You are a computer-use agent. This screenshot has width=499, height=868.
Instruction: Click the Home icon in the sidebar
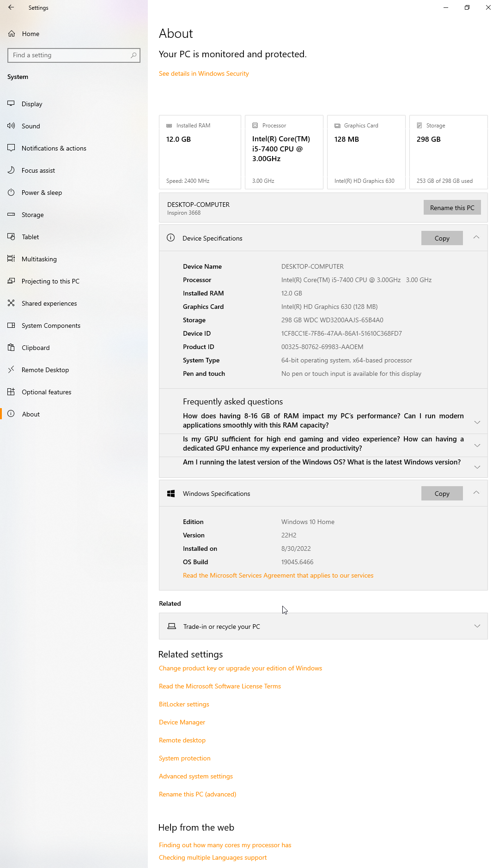pyautogui.click(x=12, y=34)
